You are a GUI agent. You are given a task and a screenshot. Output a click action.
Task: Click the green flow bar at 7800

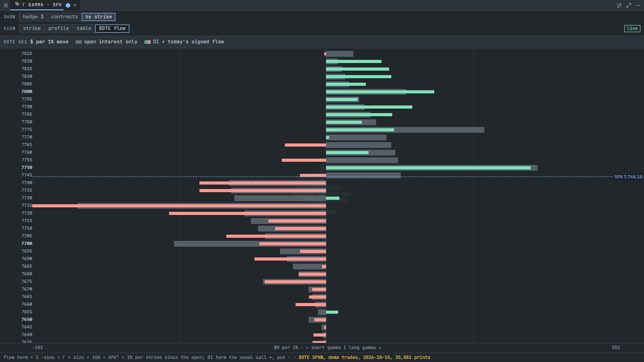pos(380,92)
